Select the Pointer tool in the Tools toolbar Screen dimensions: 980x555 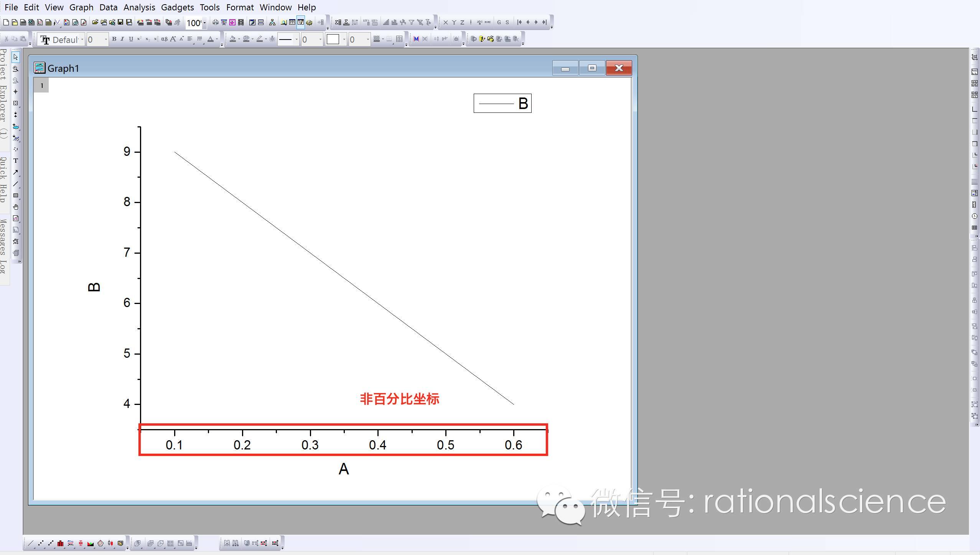[x=16, y=57]
